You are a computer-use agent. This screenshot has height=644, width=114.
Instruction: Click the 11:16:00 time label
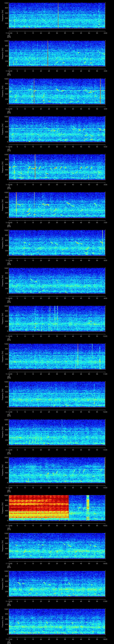tap(9, 601)
